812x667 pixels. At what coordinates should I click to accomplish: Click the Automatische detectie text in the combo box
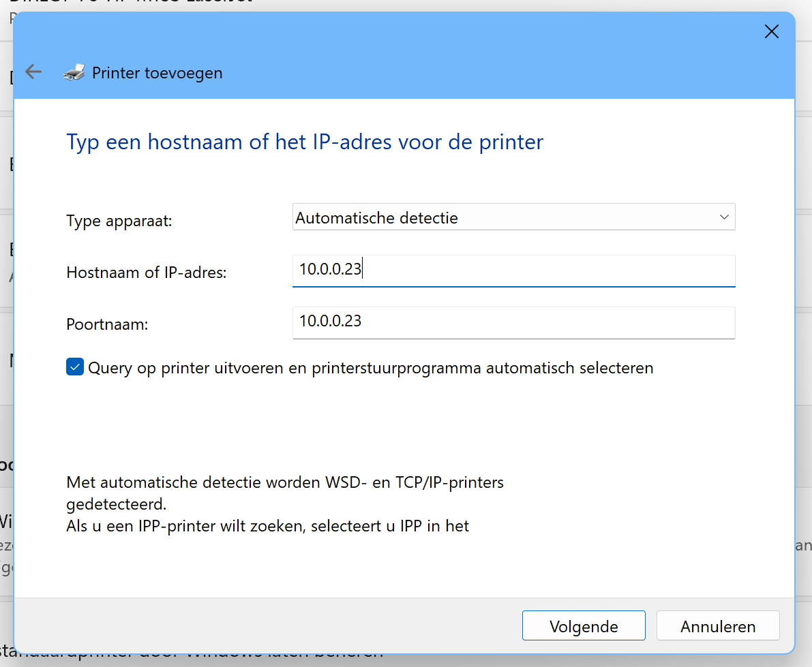(376, 218)
